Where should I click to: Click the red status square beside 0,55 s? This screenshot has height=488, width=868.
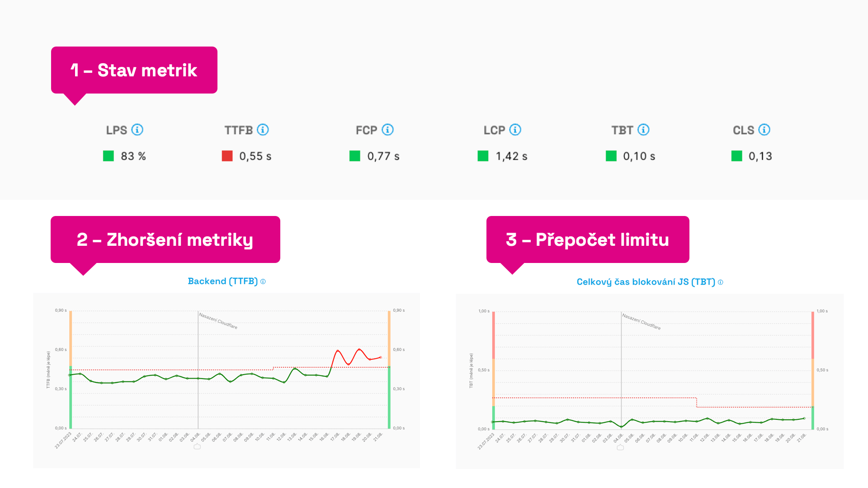point(227,156)
